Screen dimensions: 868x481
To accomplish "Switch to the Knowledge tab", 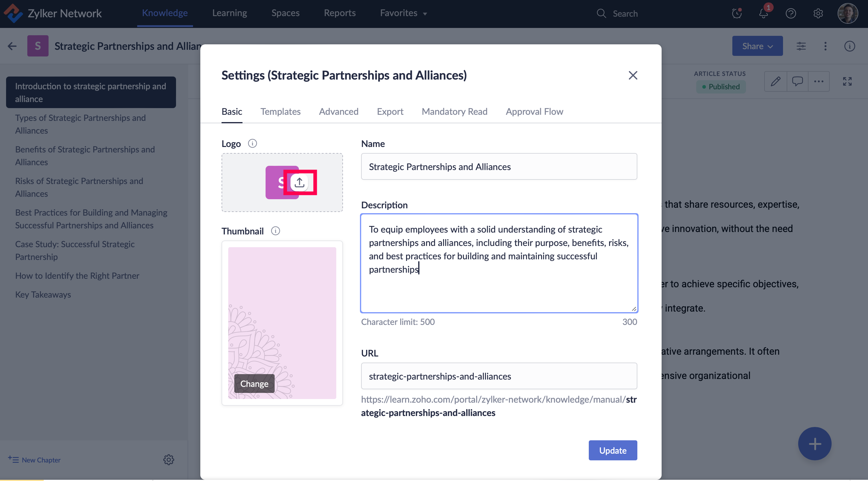I will point(165,13).
